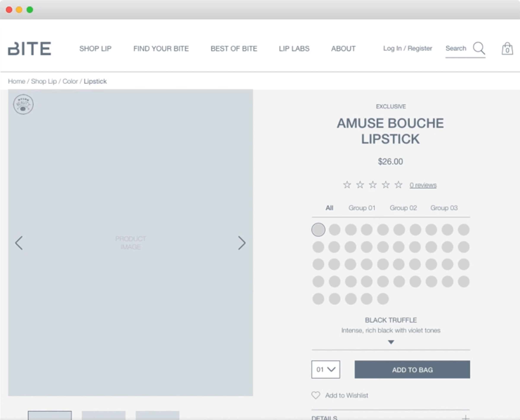This screenshot has width=520, height=420.
Task: Click Add to Wishlist text
Action: (346, 395)
